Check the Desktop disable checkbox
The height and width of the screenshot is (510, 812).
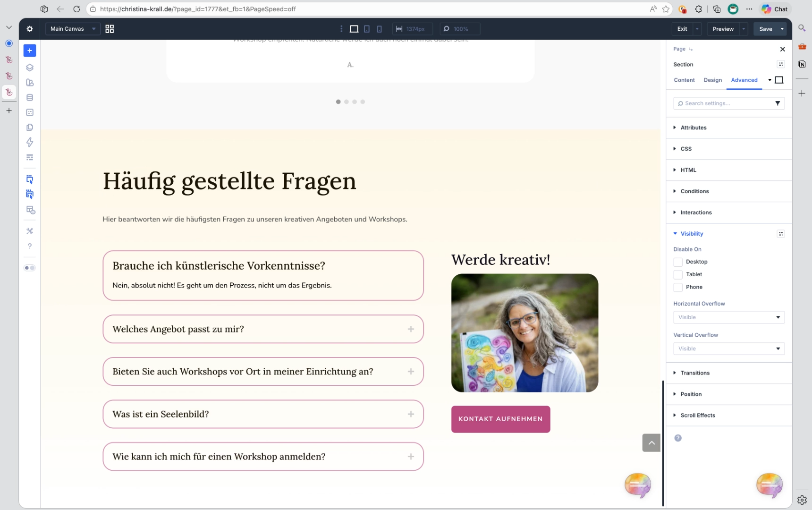pos(678,262)
